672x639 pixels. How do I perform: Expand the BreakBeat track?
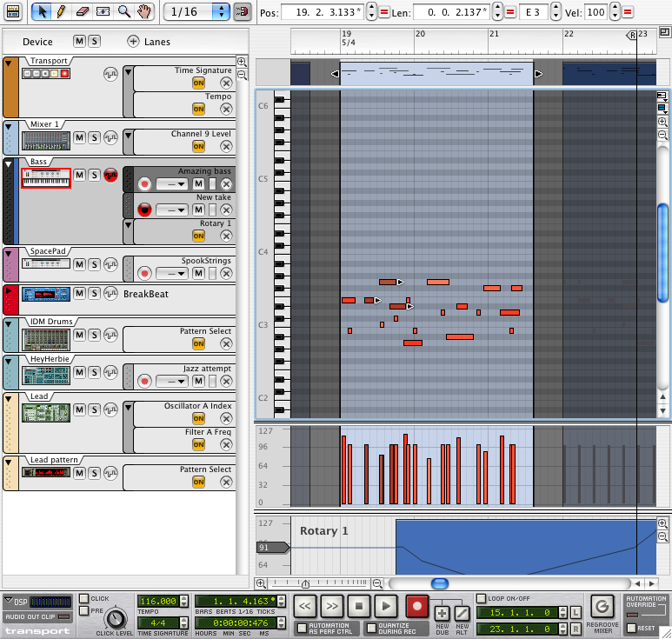click(x=9, y=291)
